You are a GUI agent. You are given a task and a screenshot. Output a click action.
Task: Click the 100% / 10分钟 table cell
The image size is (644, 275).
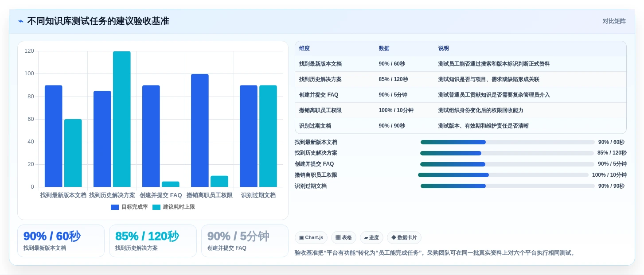396,110
